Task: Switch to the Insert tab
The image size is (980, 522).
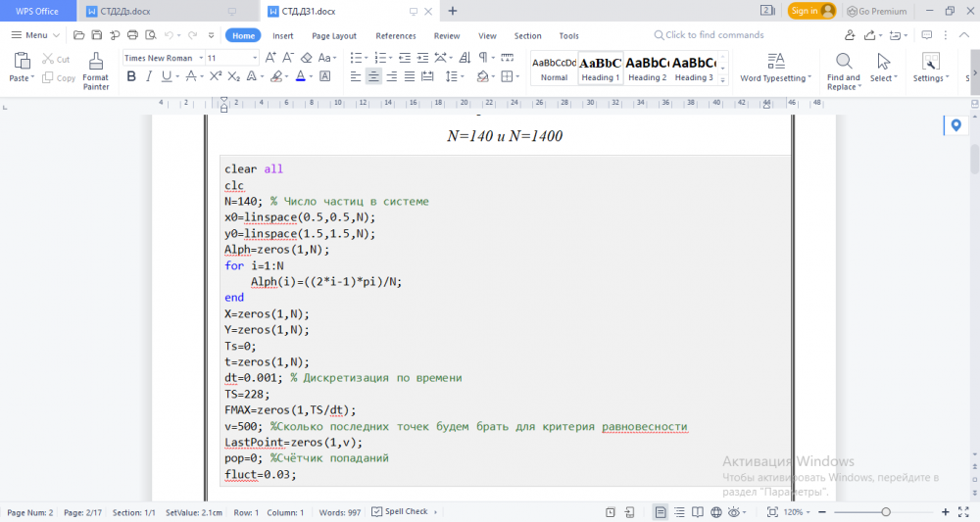Action: tap(282, 35)
